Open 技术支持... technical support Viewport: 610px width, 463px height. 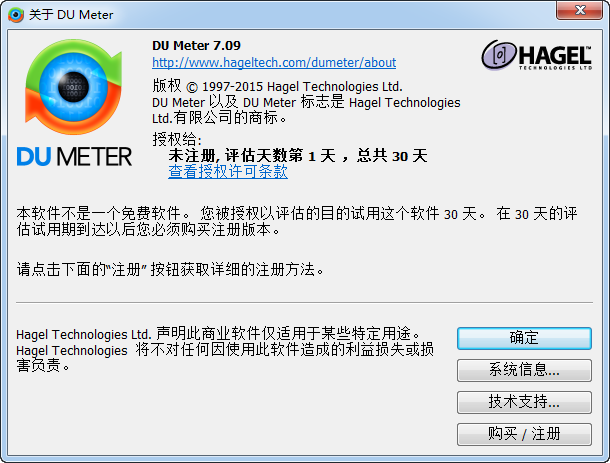[524, 402]
